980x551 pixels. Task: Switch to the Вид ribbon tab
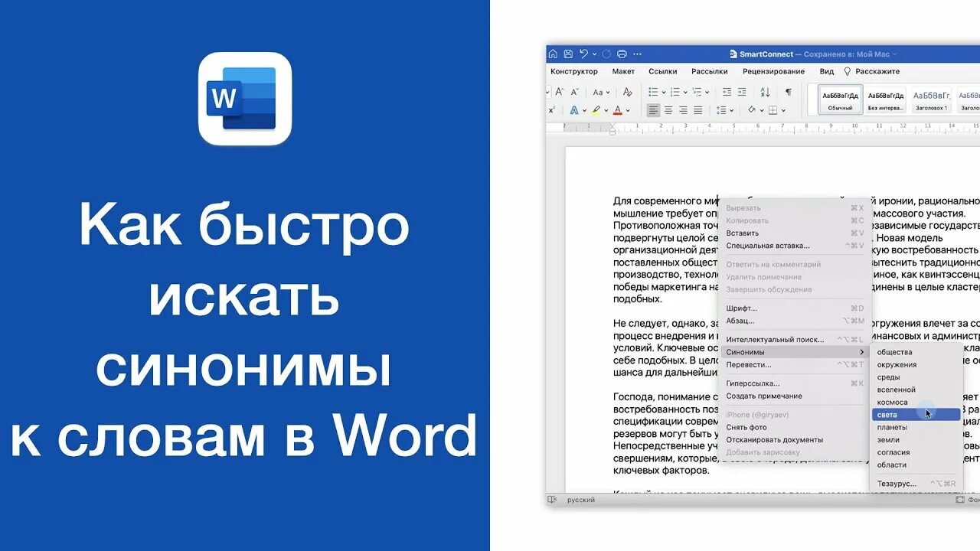click(827, 71)
